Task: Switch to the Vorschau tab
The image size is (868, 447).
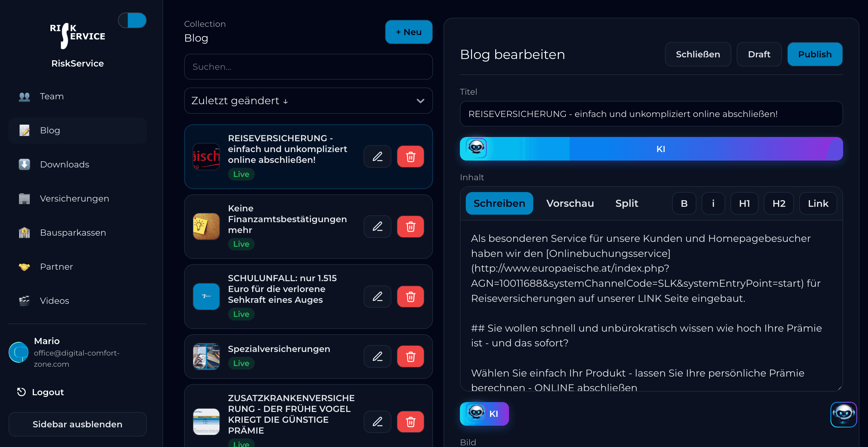Action: tap(570, 203)
